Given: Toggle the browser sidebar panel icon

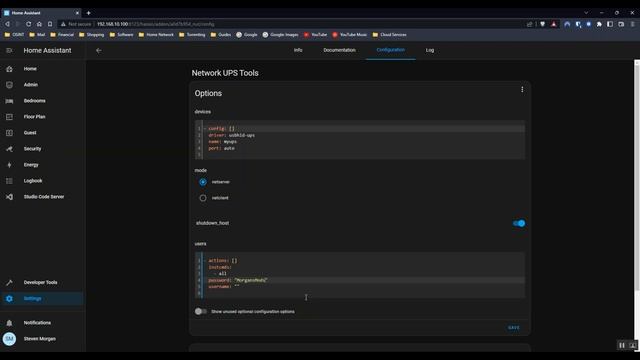Looking at the screenshot, I should click(x=610, y=24).
